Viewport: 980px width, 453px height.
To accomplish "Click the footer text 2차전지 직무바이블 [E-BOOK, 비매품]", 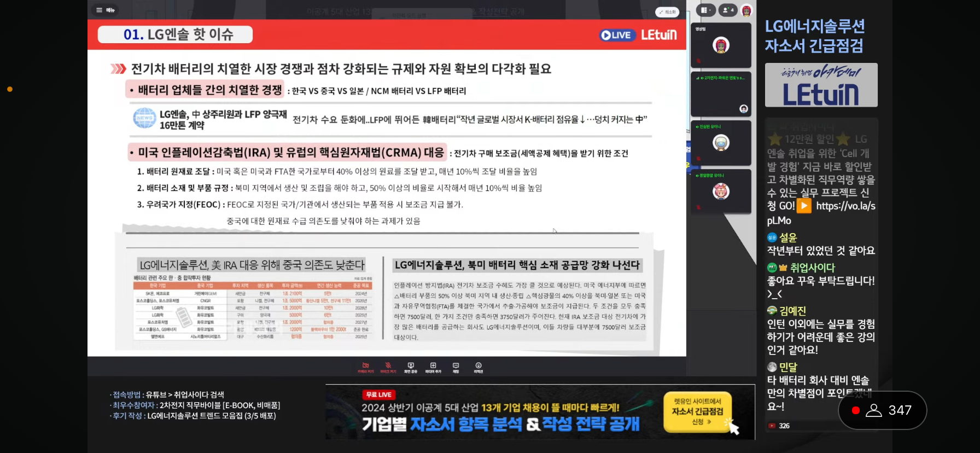I will point(220,405).
